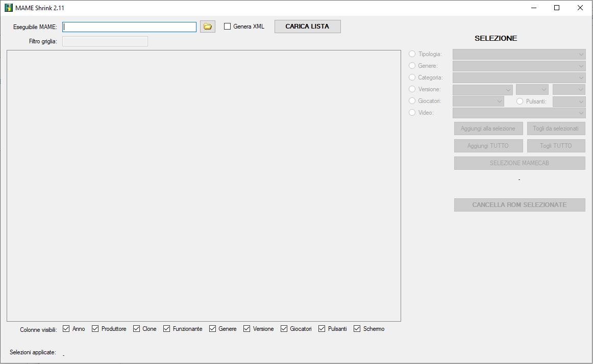Maximize the MAME Shrink window
Image resolution: width=593 pixels, height=364 pixels.
(557, 8)
